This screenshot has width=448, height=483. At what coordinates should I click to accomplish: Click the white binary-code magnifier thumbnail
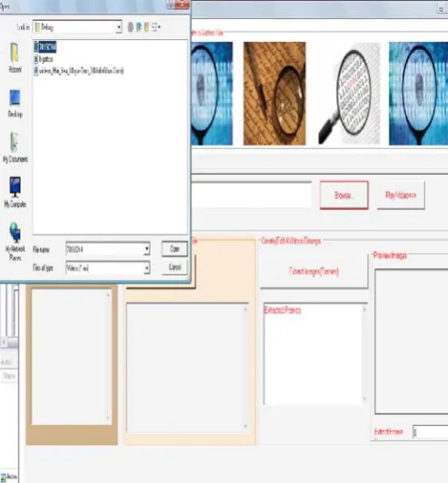point(349,94)
